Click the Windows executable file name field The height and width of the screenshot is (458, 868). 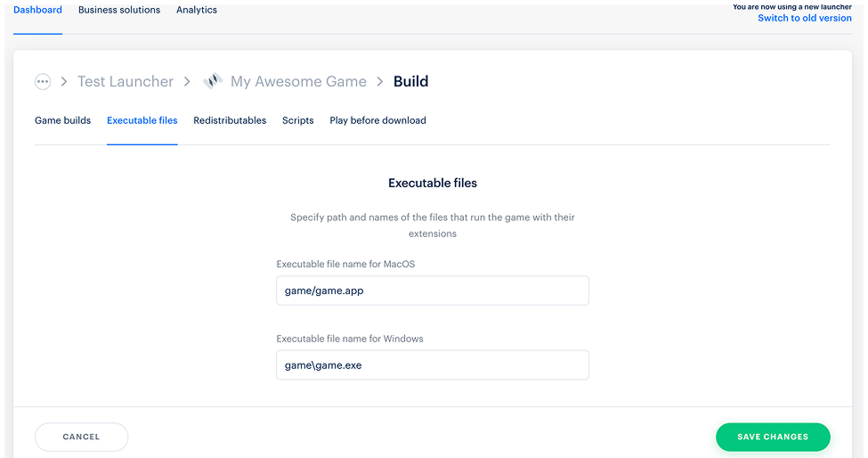tap(433, 365)
